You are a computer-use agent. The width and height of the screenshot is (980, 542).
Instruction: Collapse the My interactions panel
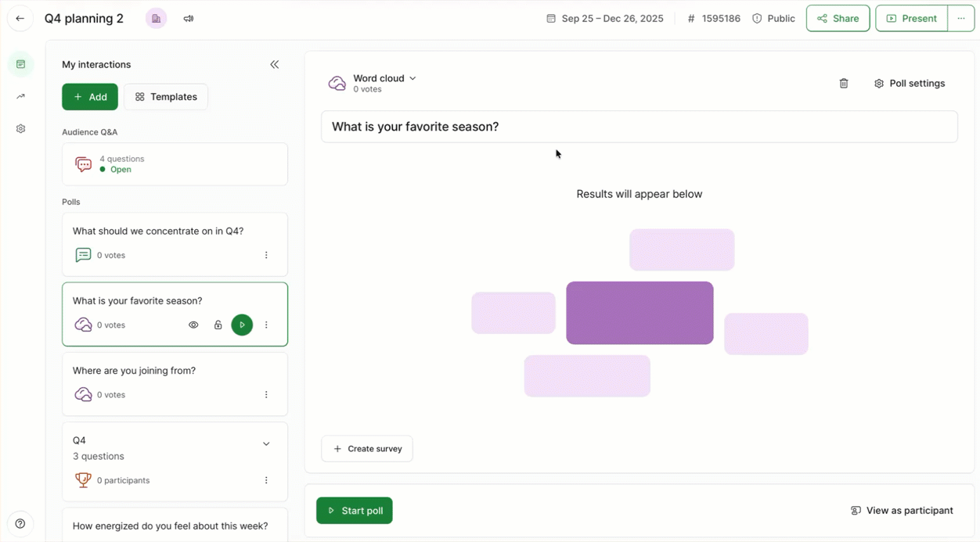pos(275,65)
